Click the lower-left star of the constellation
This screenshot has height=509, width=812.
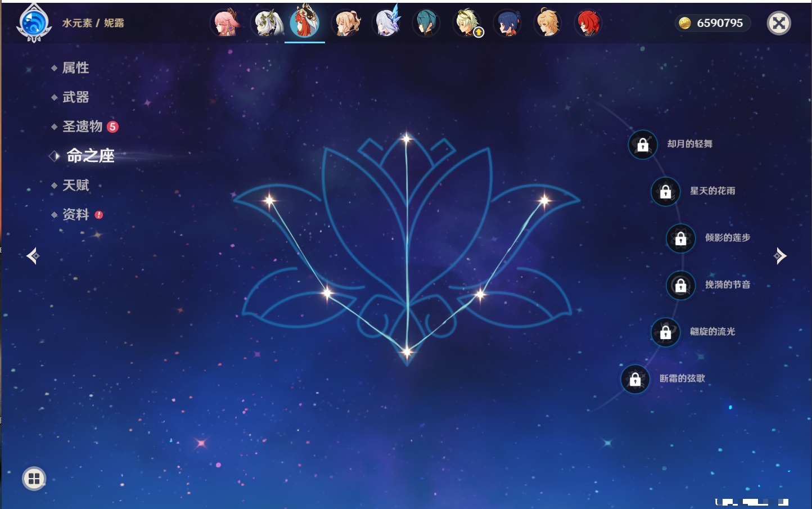tap(327, 292)
